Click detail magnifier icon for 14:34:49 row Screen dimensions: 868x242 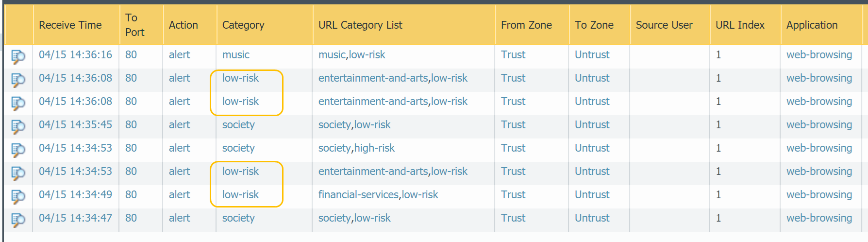(18, 196)
